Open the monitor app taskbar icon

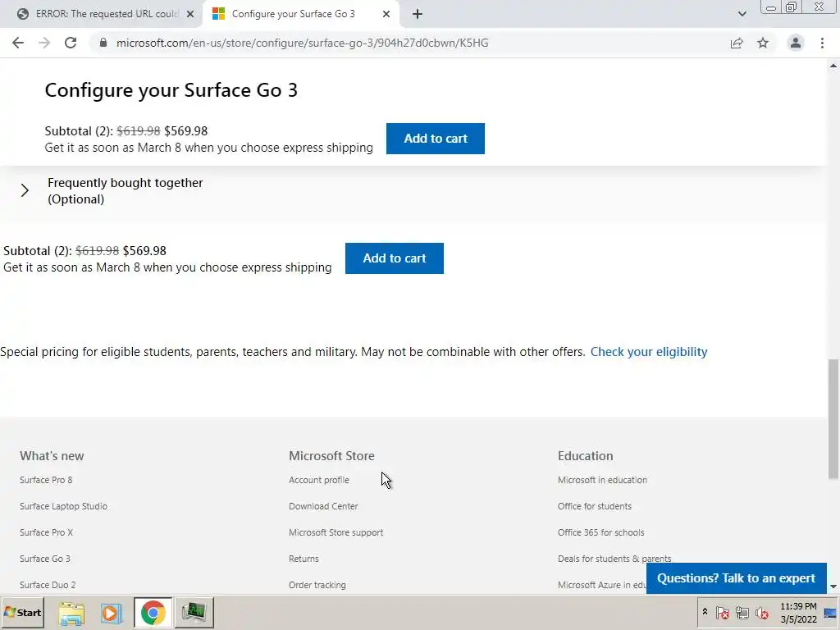tap(194, 613)
